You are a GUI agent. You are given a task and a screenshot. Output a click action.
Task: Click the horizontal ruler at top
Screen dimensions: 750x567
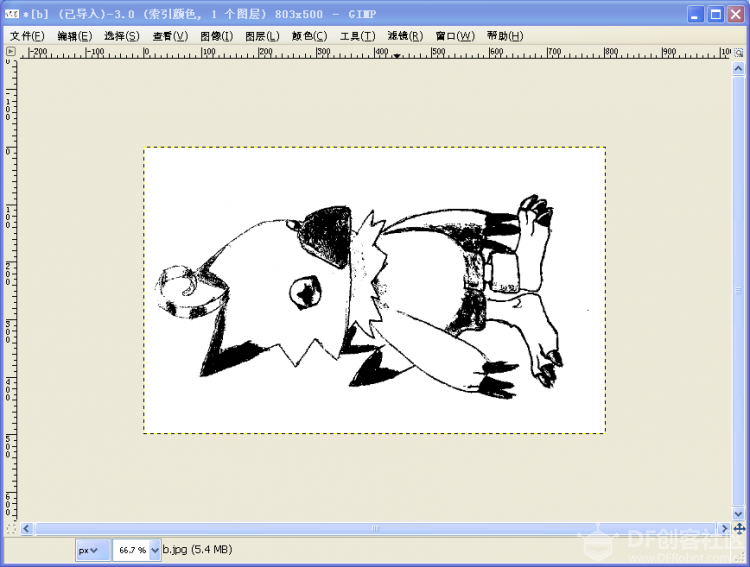tap(375, 52)
